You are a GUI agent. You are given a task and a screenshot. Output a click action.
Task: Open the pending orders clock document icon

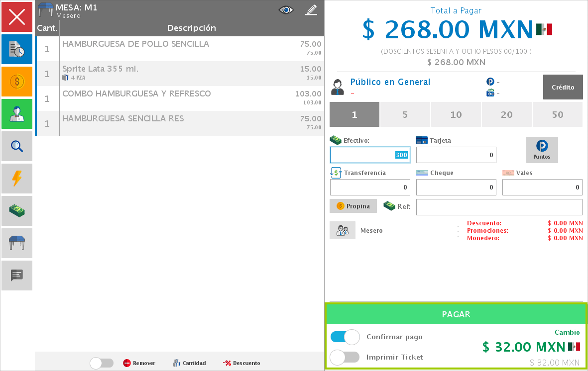coord(17,49)
